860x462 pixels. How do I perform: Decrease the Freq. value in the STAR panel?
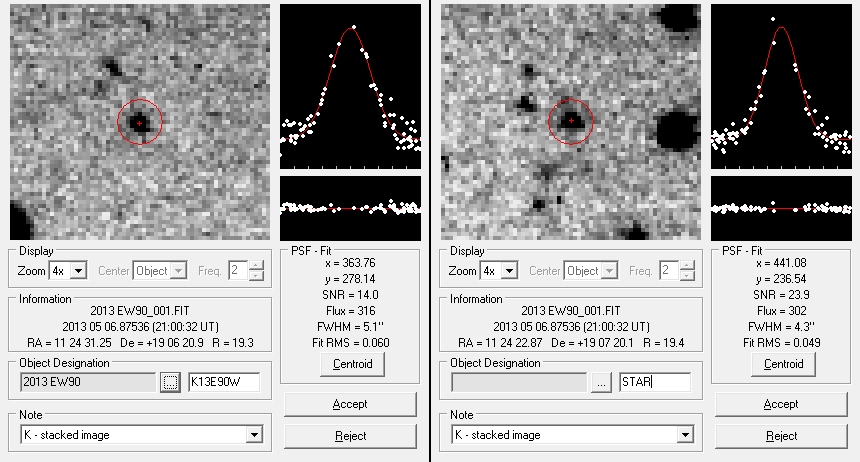click(687, 276)
